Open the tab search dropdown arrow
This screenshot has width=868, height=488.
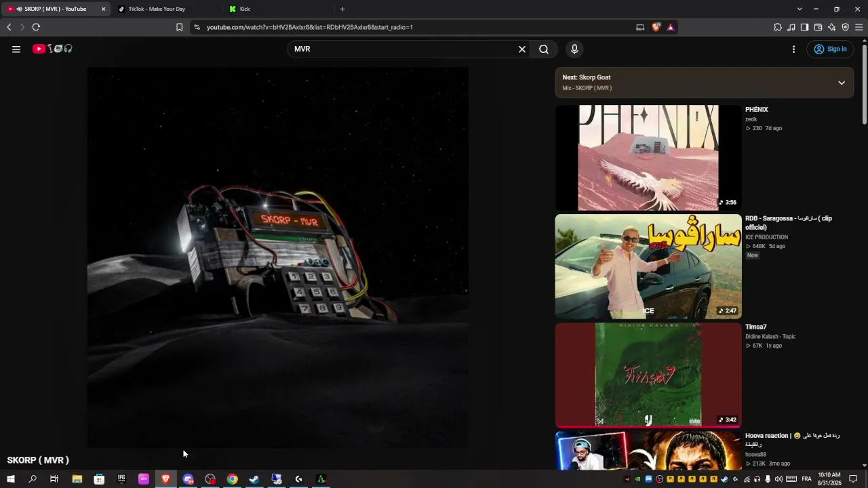coord(800,9)
